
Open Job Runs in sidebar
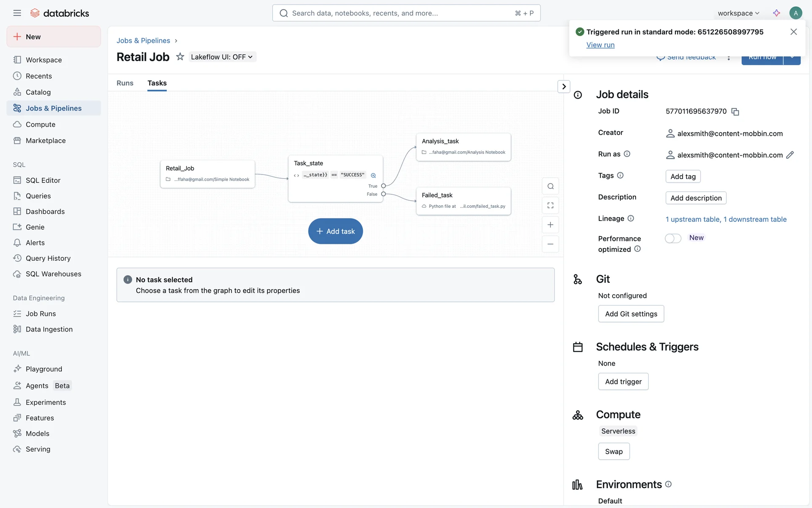[41, 314]
